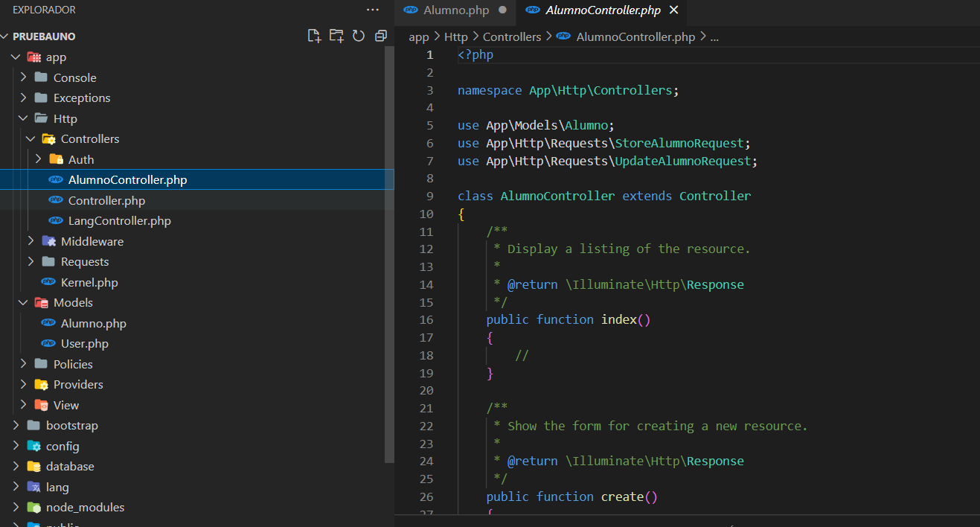Refresh the explorer with the refresh icon
The height and width of the screenshot is (527, 980).
(x=359, y=36)
